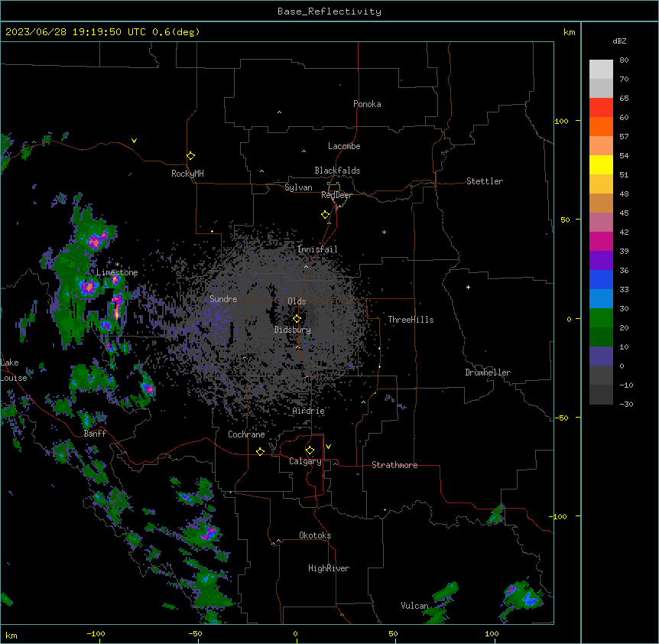Select the 65 dBZ red legend swatch
This screenshot has width=659, height=644.
(x=601, y=107)
